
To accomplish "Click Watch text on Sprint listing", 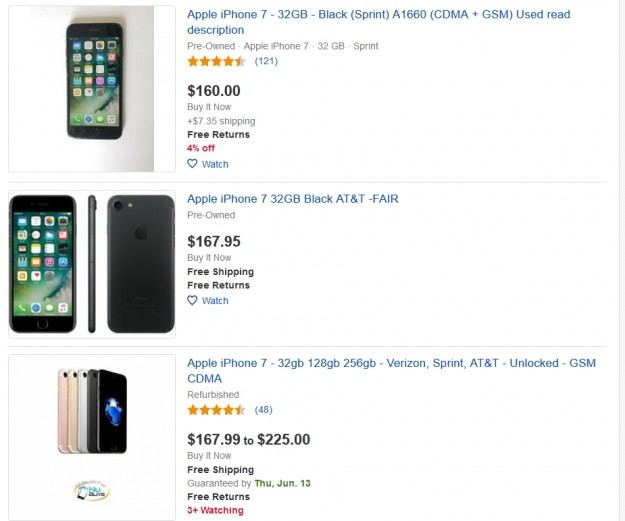I will 215,164.
